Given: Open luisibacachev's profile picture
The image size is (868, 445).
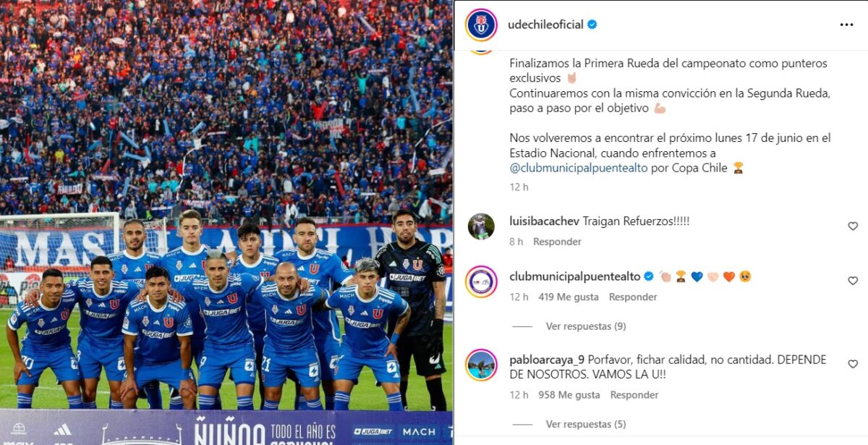Looking at the screenshot, I should (x=481, y=226).
